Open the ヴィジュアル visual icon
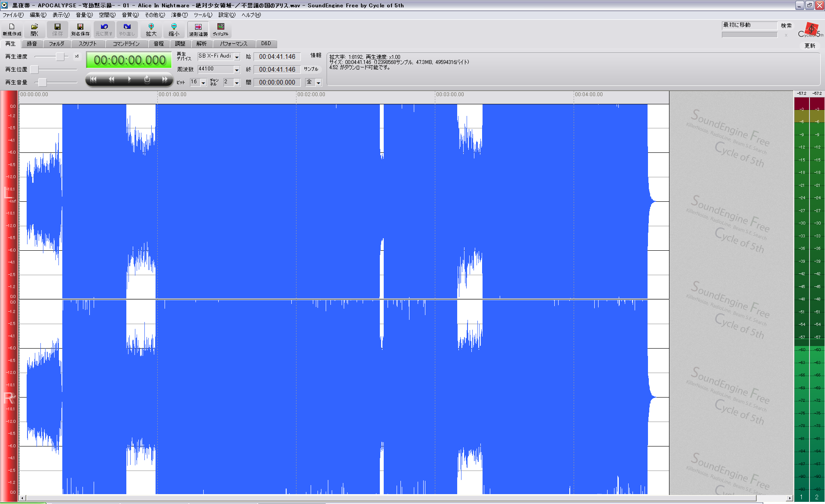The height and width of the screenshot is (504, 825). pyautogui.click(x=220, y=30)
